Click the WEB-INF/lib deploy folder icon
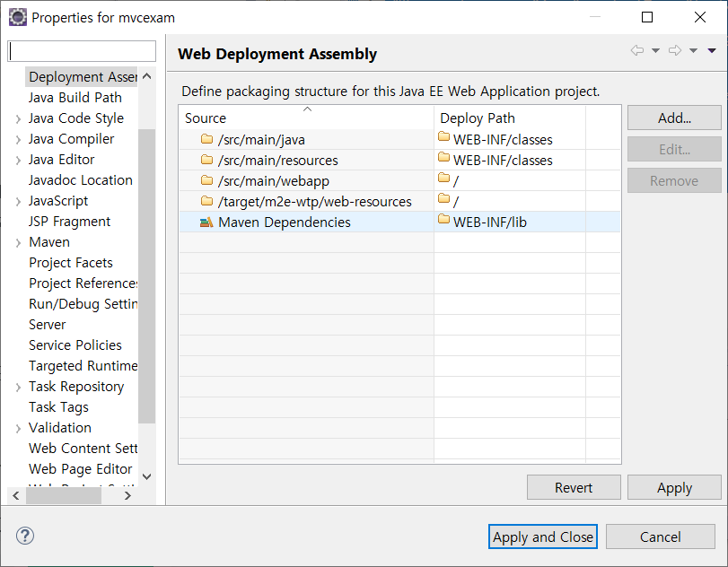Screen dimensions: 728x567 [x=443, y=221]
